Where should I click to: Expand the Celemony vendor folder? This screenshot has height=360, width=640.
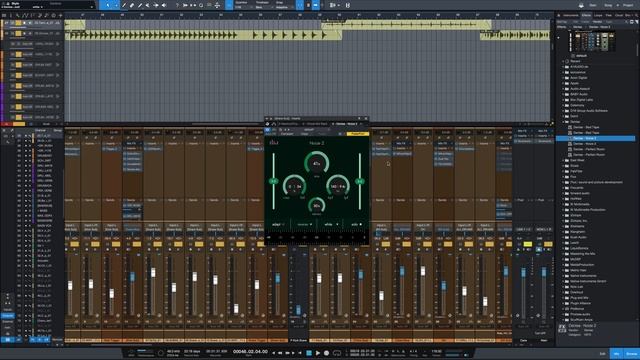pos(564,105)
